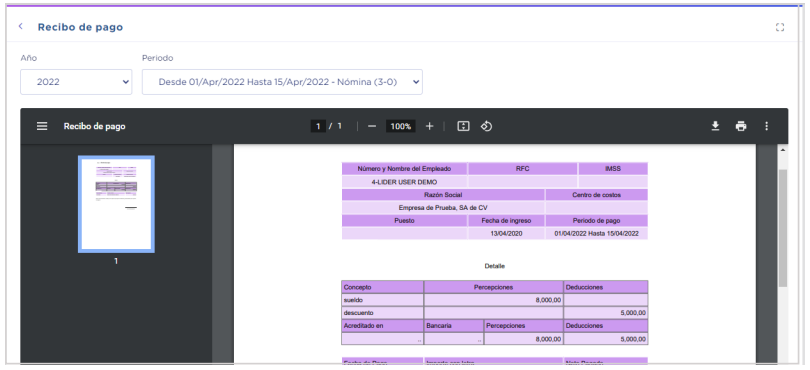Download the Recibo de pago PDF

(x=715, y=126)
